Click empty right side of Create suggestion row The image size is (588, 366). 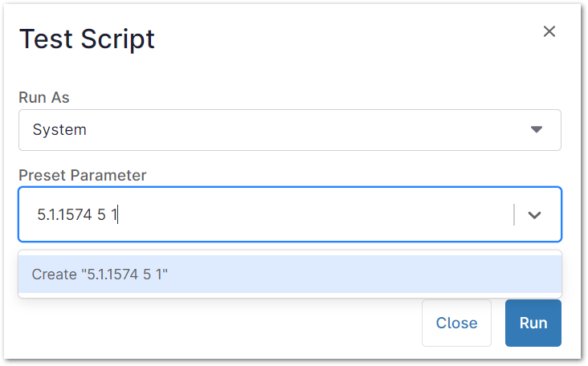[402, 274]
